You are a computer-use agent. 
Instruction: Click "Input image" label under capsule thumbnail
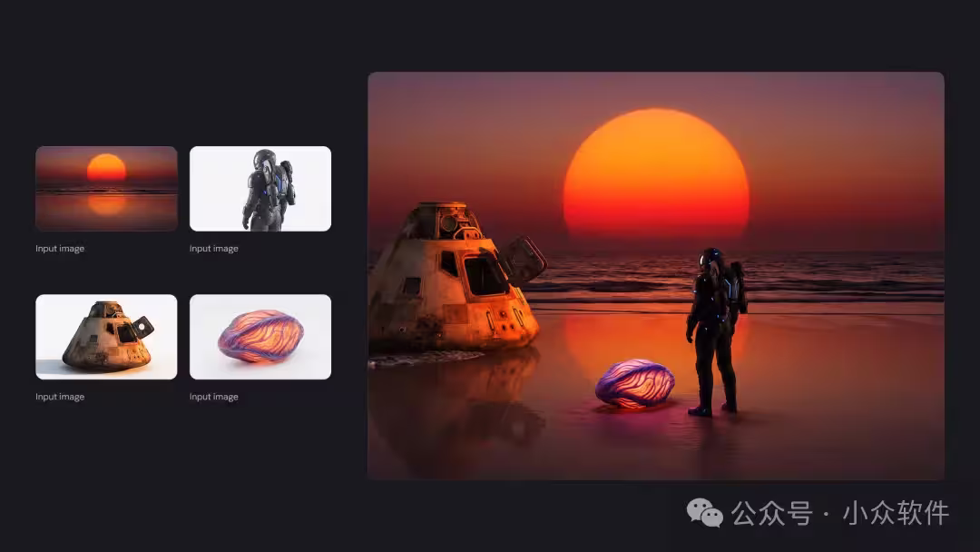click(x=60, y=397)
